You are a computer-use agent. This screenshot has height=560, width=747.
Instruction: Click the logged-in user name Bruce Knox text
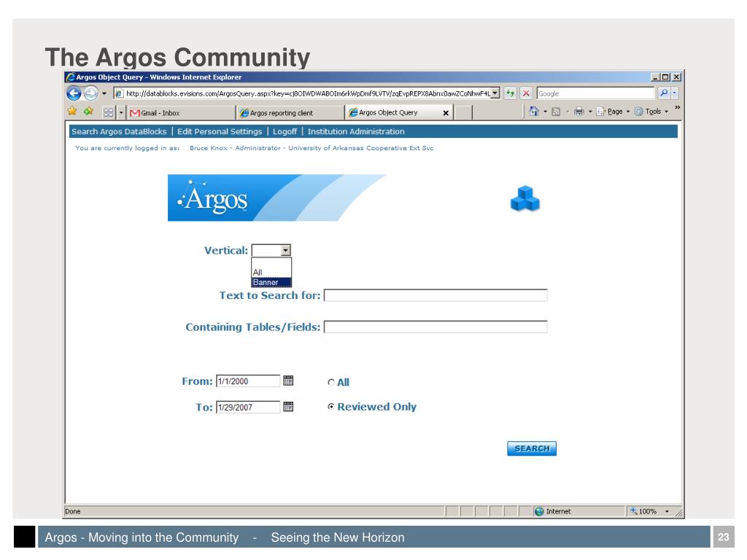point(209,148)
